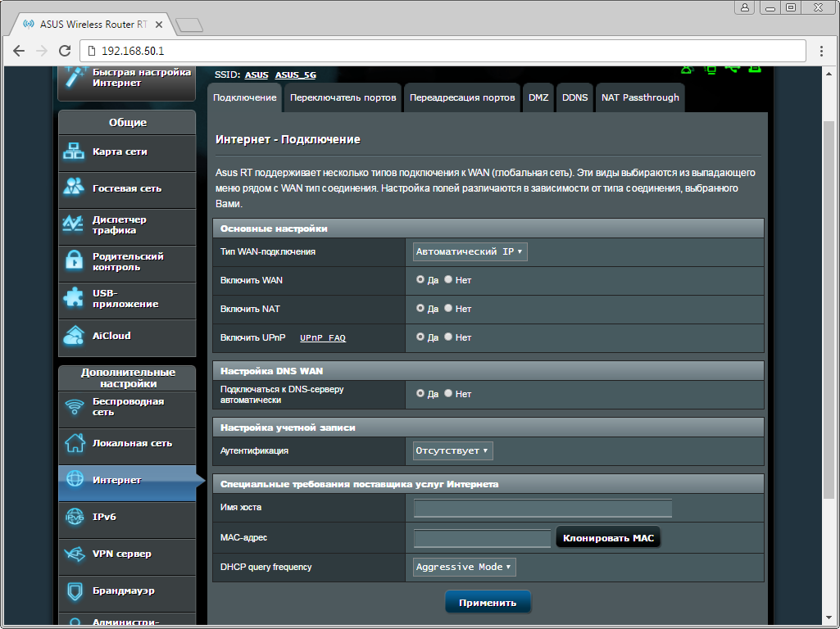Image resolution: width=840 pixels, height=629 pixels.
Task: Open VPN сервер icon in sidebar
Action: click(75, 554)
